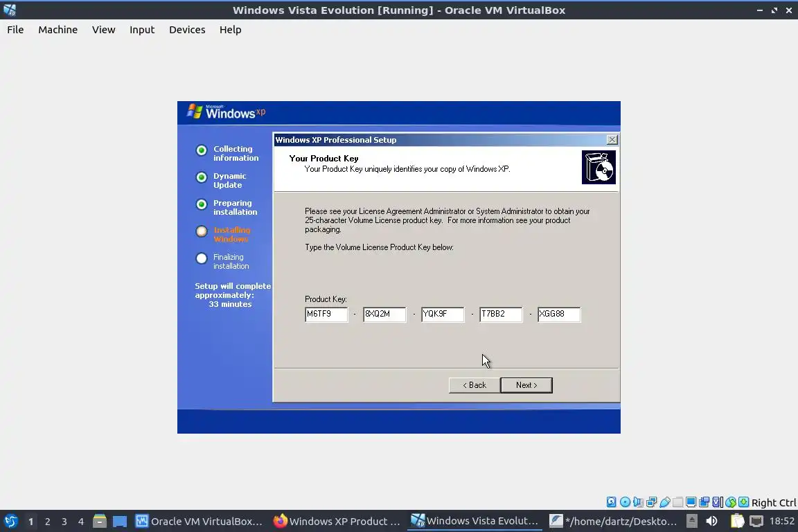Open the audio status icon in VirtualBox
The width and height of the screenshot is (798, 532).
[638, 502]
